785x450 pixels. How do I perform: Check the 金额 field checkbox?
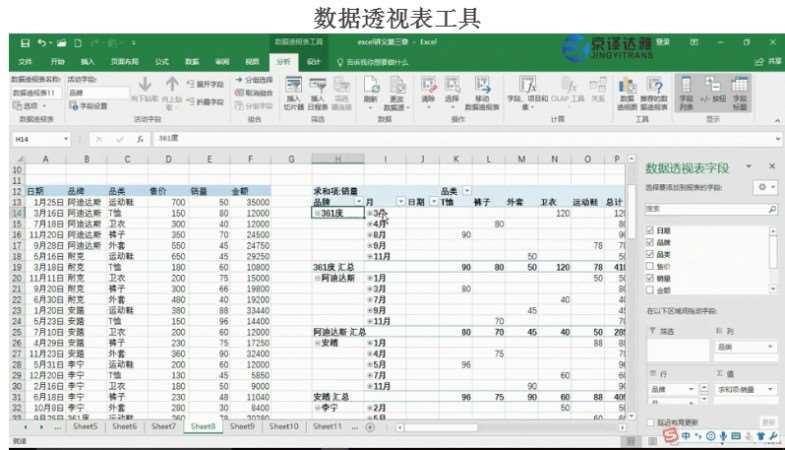click(x=650, y=290)
